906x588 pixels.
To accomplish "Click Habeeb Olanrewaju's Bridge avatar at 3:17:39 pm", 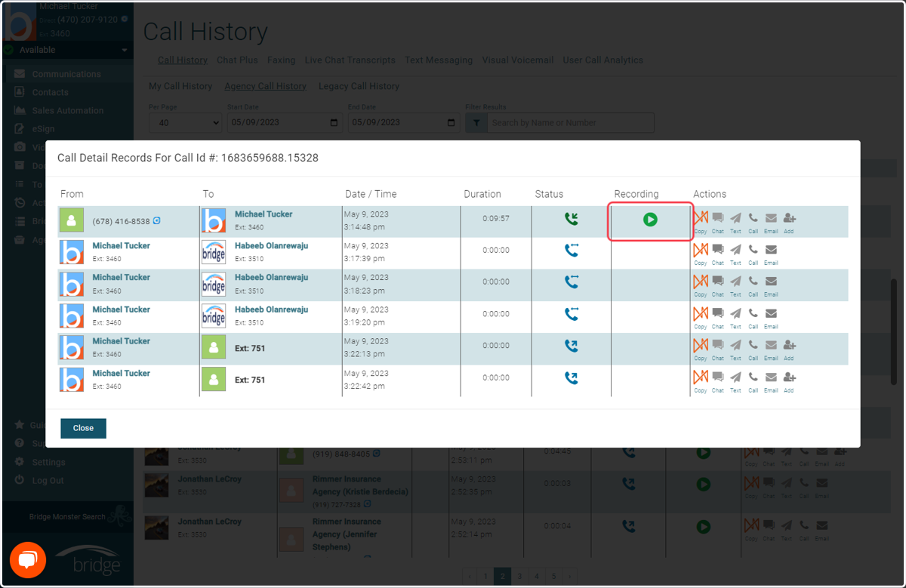I will click(214, 252).
